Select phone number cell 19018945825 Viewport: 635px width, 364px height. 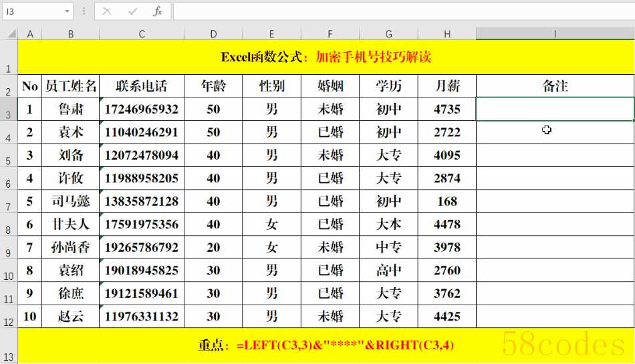[142, 270]
